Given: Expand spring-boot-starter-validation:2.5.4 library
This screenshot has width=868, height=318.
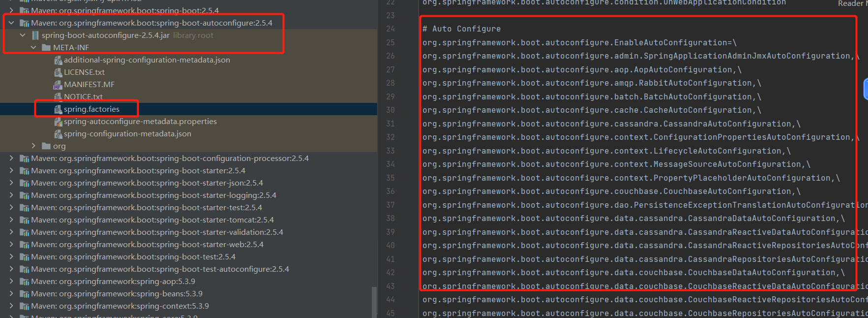Looking at the screenshot, I should click(x=11, y=232).
